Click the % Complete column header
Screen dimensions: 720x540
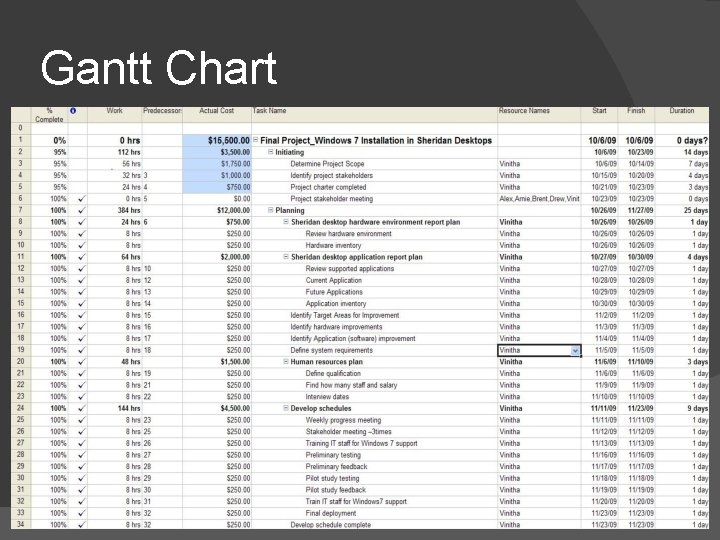tap(49, 115)
